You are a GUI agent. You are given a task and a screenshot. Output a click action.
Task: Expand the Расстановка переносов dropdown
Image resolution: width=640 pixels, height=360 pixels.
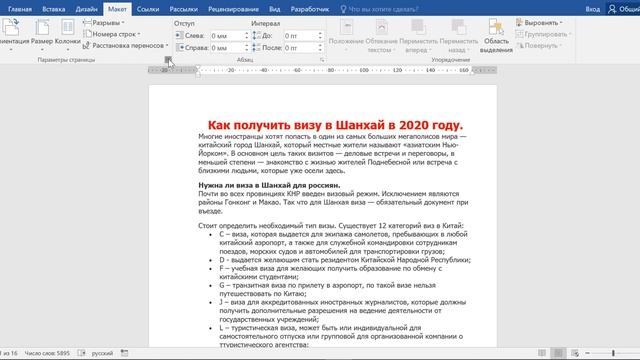[126, 46]
